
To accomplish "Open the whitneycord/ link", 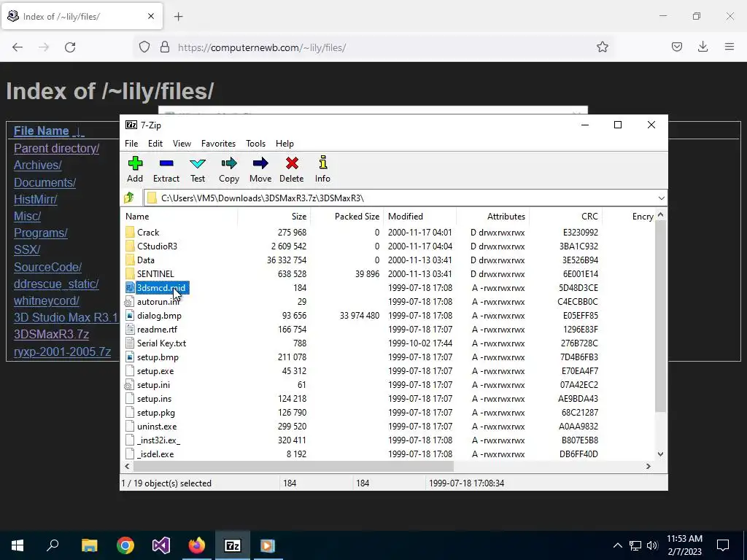I will (x=46, y=300).
